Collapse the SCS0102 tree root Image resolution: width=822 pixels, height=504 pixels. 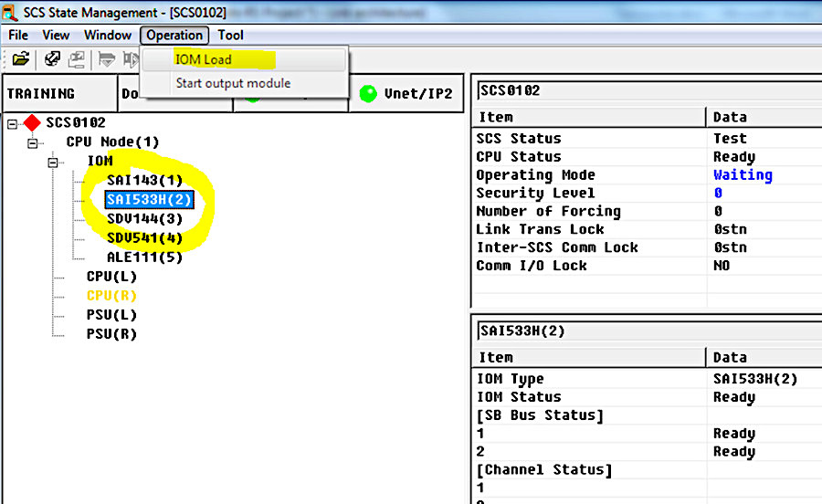pos(12,123)
